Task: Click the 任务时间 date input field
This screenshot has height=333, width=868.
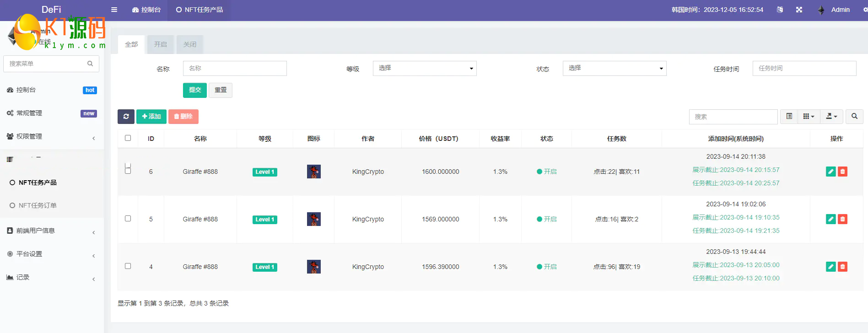Action: 804,68
